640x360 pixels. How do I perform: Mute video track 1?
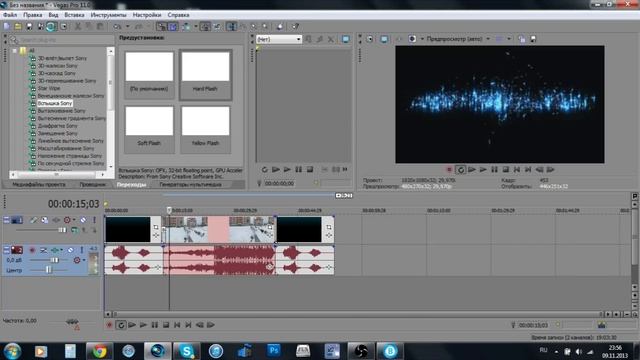tap(83, 220)
